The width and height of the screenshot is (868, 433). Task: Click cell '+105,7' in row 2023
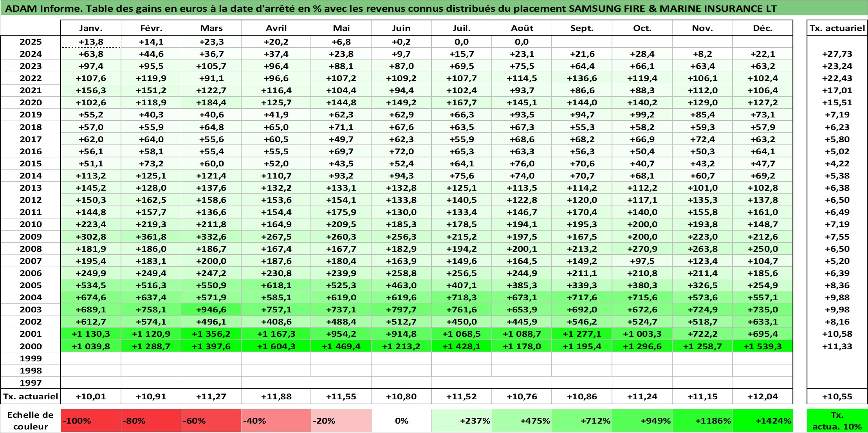coord(211,66)
